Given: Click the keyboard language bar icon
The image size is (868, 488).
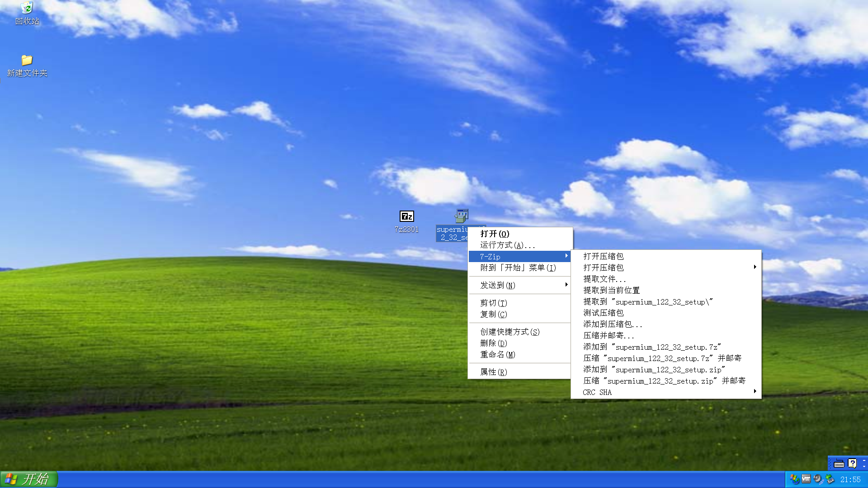Looking at the screenshot, I should click(x=839, y=464).
